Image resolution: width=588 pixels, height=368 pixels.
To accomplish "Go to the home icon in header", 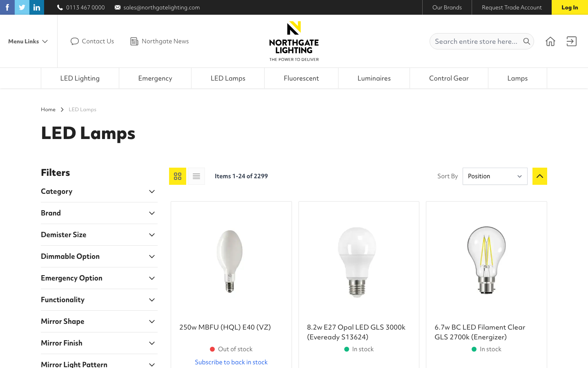I will [x=550, y=41].
